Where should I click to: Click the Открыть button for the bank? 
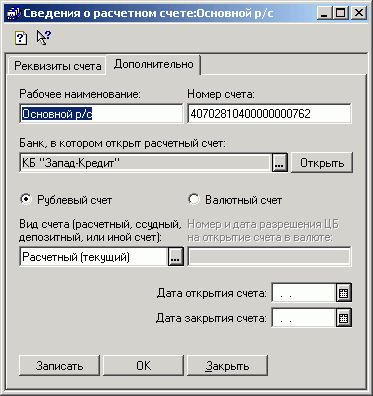[x=322, y=163]
